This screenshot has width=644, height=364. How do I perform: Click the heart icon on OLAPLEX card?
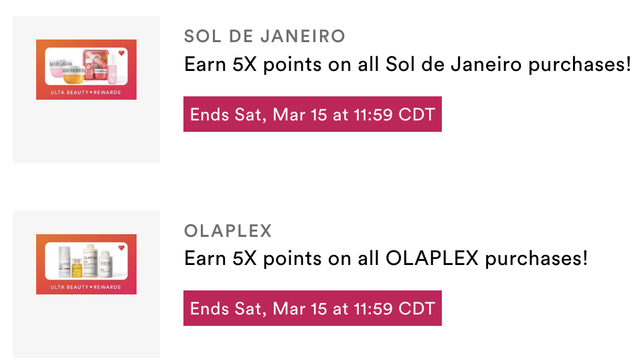coord(122,248)
